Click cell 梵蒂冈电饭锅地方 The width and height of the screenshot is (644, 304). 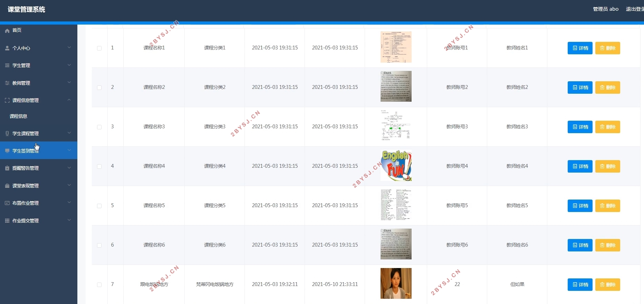[x=215, y=284]
